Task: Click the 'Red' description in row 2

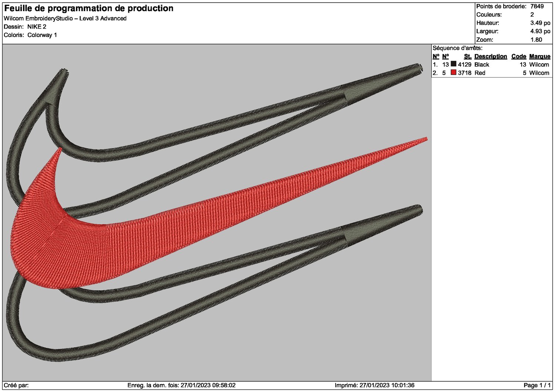Action: click(480, 73)
